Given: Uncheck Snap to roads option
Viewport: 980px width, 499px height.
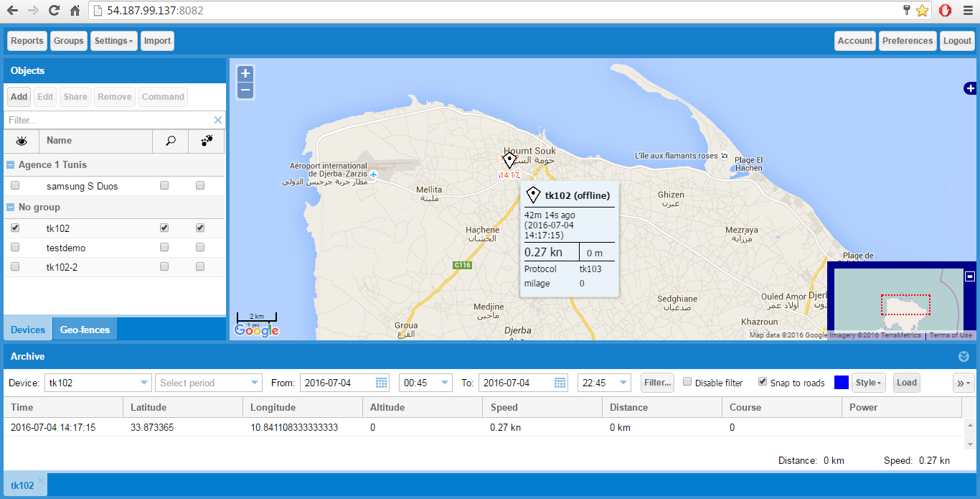Looking at the screenshot, I should coord(763,382).
